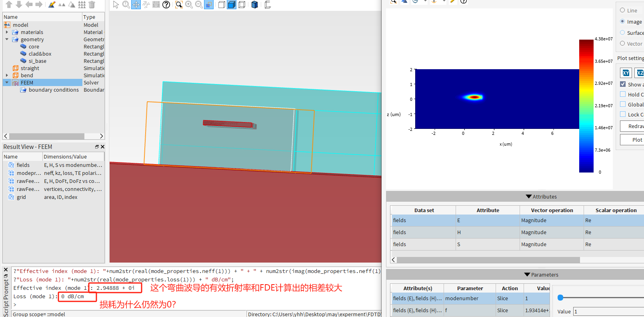The image size is (644, 317).
Task: Click the Value input field
Action: pos(608,311)
